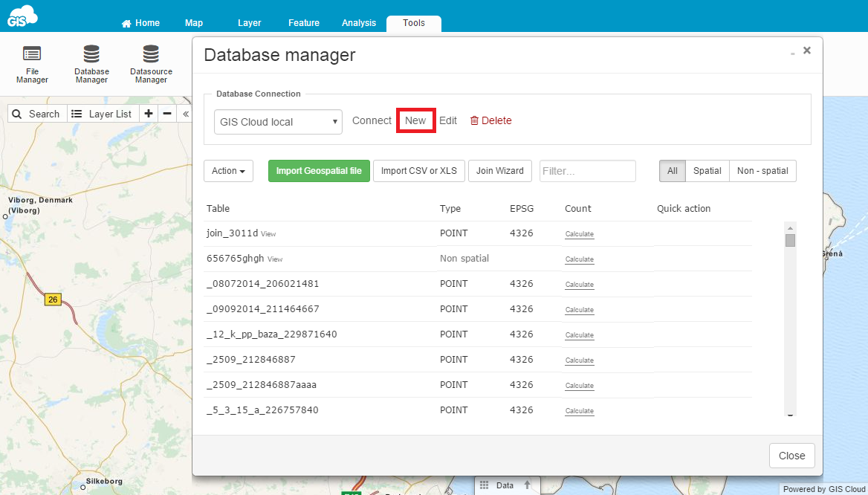Select table join_3011d

(x=233, y=233)
